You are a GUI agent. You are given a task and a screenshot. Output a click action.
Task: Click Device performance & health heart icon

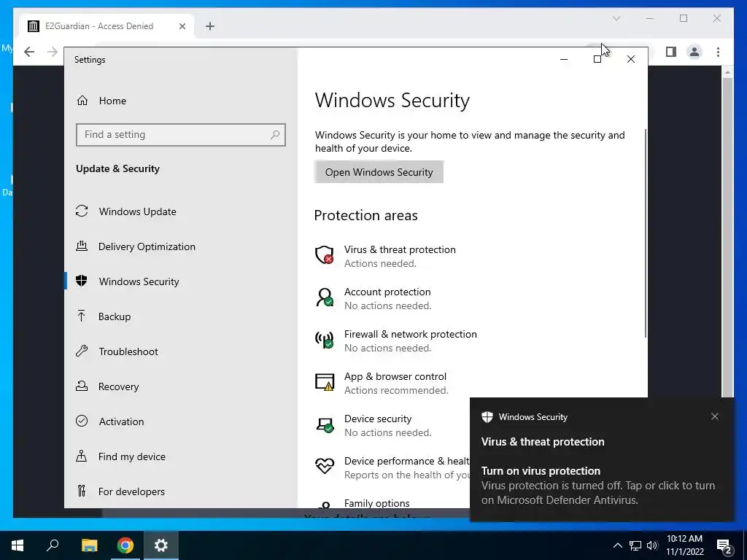pyautogui.click(x=325, y=466)
